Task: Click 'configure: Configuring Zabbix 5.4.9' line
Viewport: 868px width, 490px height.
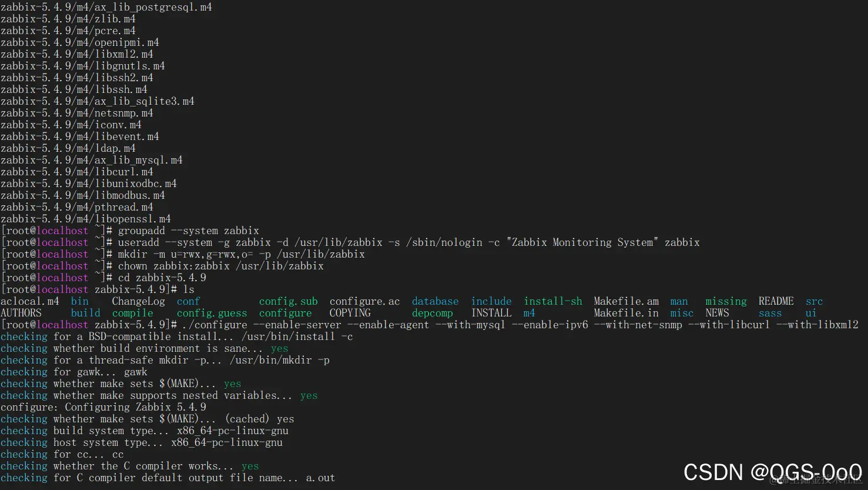Action: coord(103,407)
